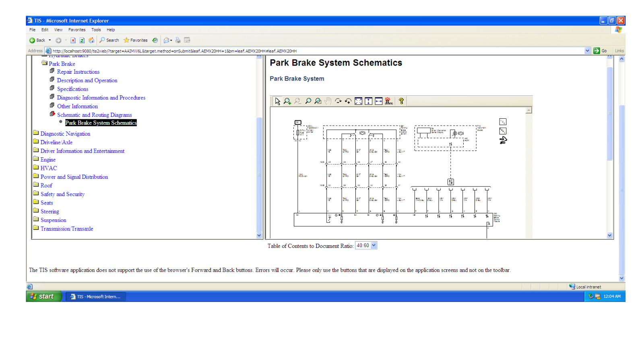Refresh the page with browser toolbar icon
644x353 pixels.
[x=82, y=40]
